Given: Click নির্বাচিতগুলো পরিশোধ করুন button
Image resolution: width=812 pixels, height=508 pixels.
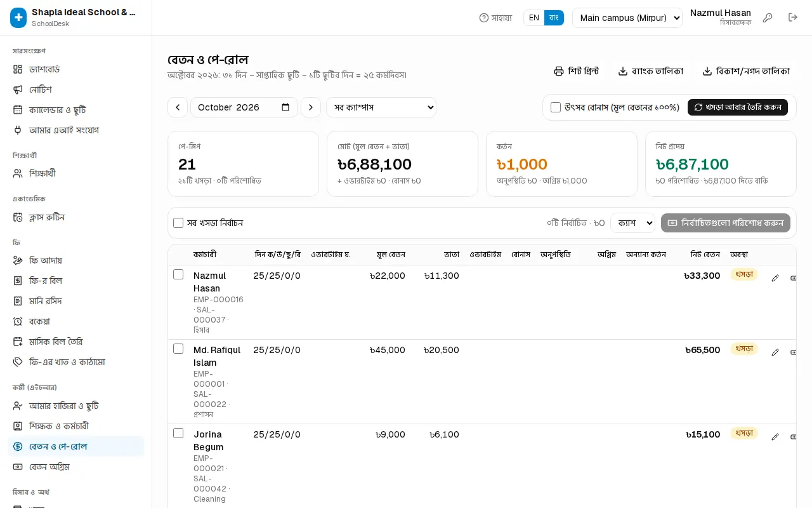Looking at the screenshot, I should coord(726,223).
